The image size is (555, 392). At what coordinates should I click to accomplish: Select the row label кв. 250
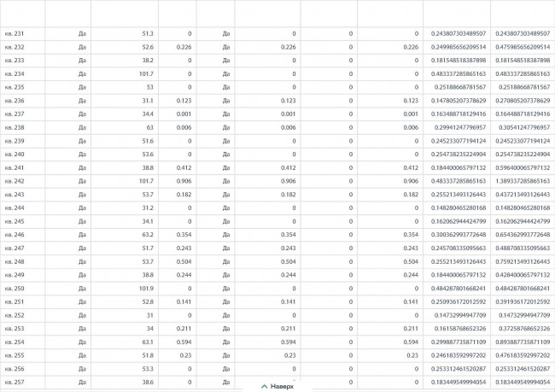(x=15, y=289)
